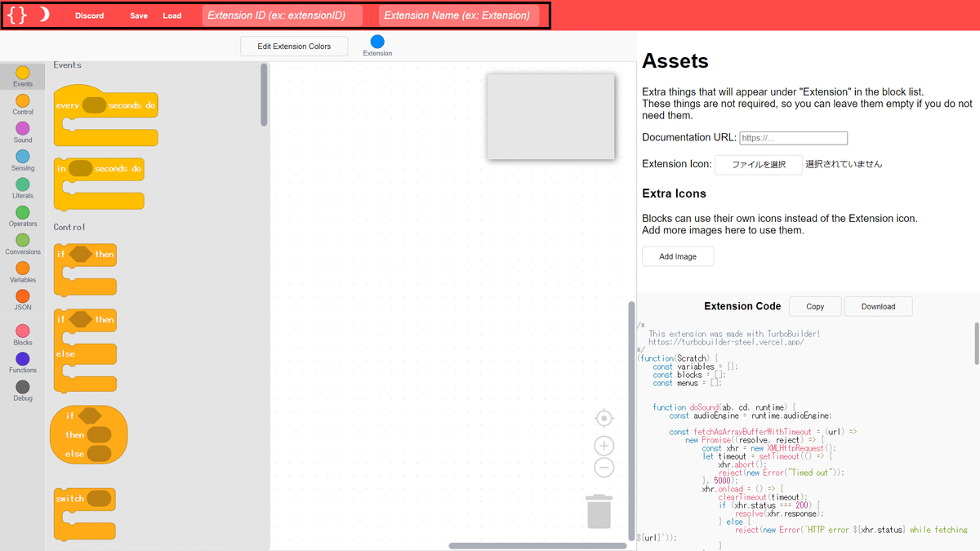Zoom in with the plus icon
Viewport: 980px width, 551px height.
pyautogui.click(x=604, y=446)
